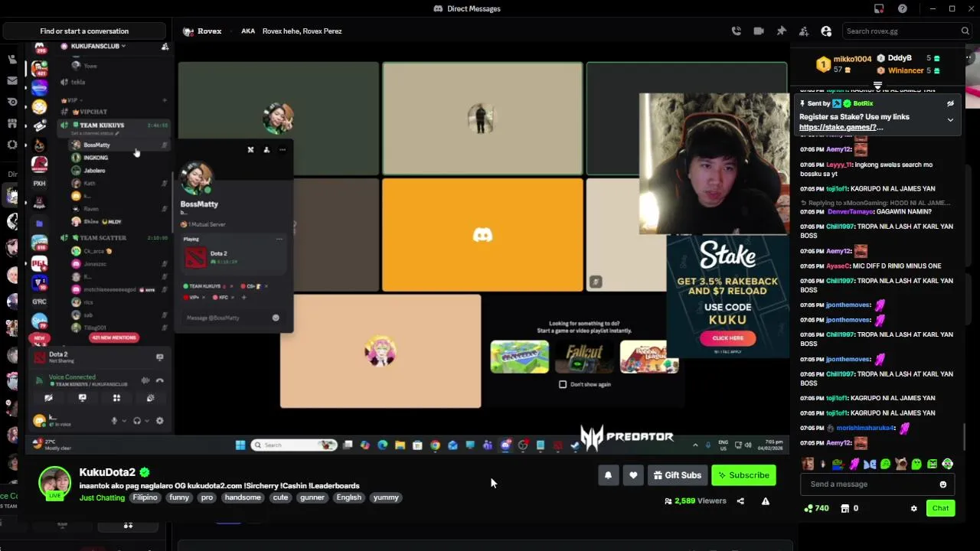This screenshot has width=980, height=551.
Task: Click the green Subscribe button
Action: [x=743, y=475]
